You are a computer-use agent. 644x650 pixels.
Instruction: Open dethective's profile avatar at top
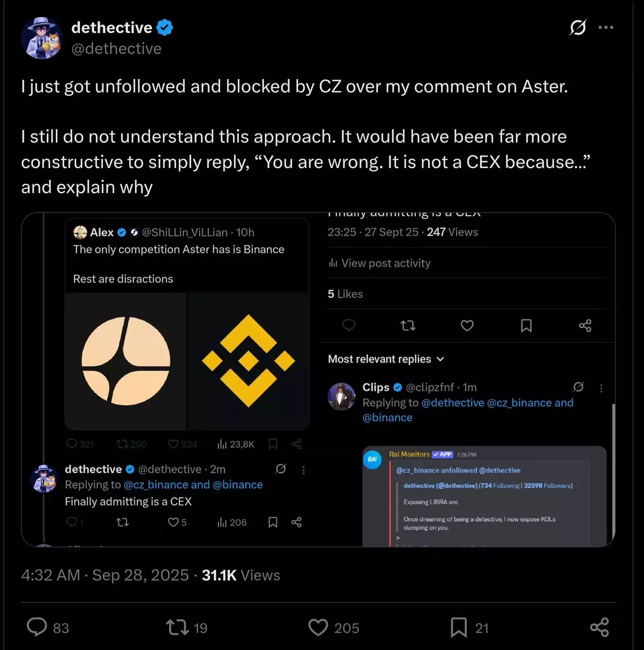tap(41, 38)
